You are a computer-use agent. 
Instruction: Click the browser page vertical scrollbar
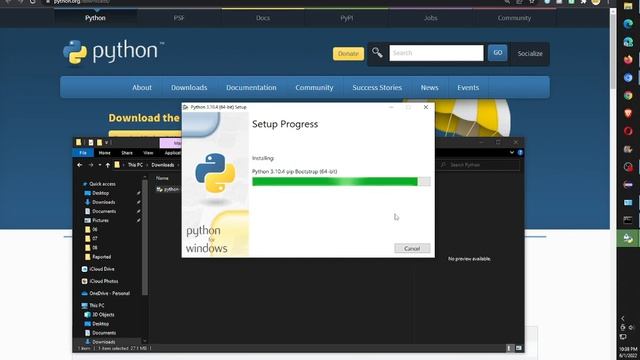(x=613, y=49)
